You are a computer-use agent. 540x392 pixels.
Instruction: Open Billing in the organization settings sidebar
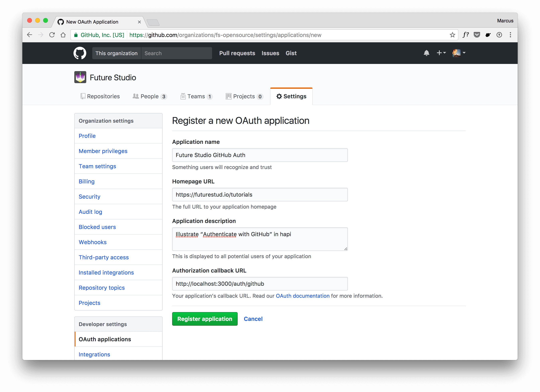coord(86,181)
